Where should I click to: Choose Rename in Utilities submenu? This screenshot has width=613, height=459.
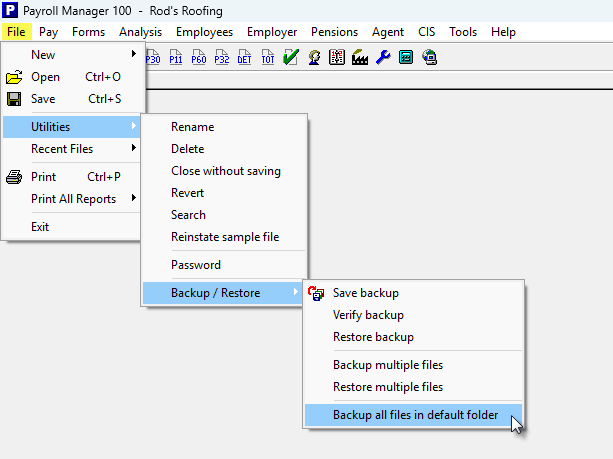[x=224, y=127]
